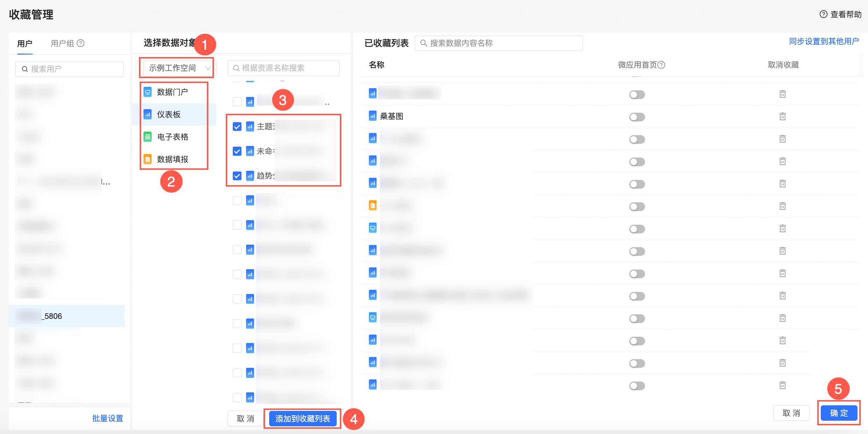Click the 确定 confirm button

click(x=839, y=413)
